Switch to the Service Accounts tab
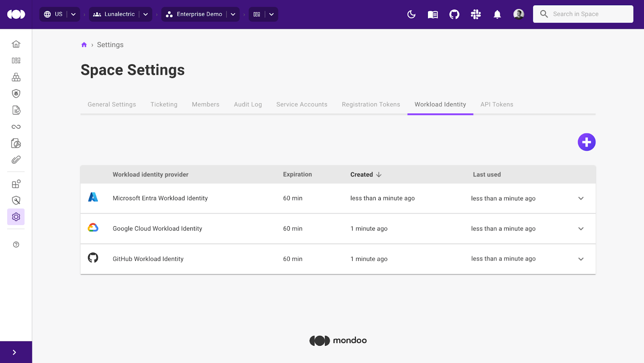644x363 pixels. (x=301, y=105)
